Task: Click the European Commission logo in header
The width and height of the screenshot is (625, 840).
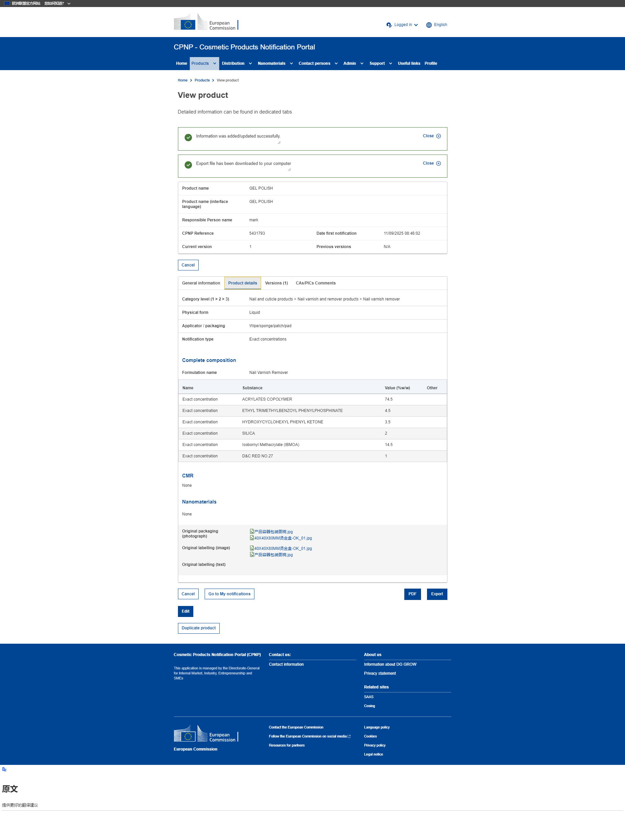Action: click(205, 22)
